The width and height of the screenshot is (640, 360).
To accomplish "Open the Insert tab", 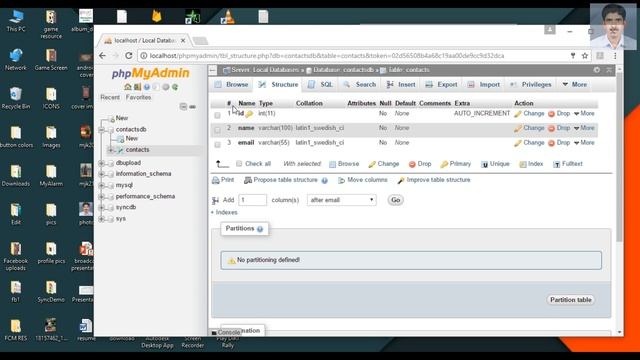I will (x=401, y=84).
